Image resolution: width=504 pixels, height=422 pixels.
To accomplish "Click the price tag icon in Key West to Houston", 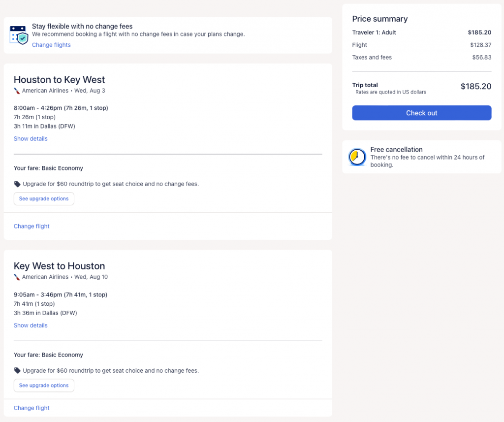I will [18, 371].
